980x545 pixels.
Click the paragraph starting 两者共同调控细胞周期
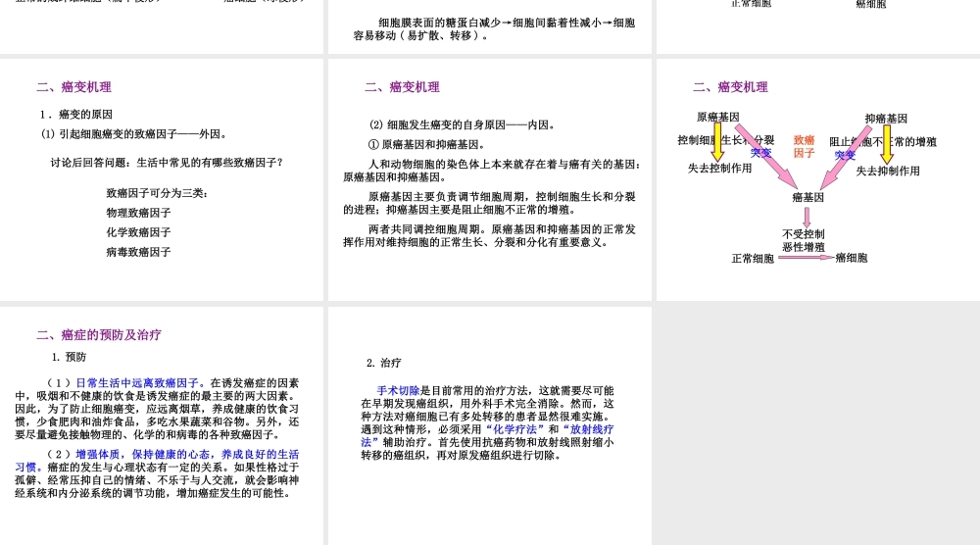(x=489, y=235)
